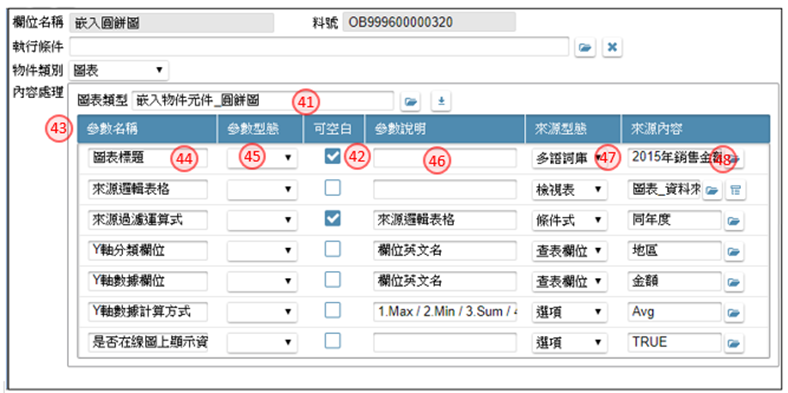788x393 pixels.
Task: Click empty 參數說明 field in 圖表標題 row
Action: click(445, 158)
